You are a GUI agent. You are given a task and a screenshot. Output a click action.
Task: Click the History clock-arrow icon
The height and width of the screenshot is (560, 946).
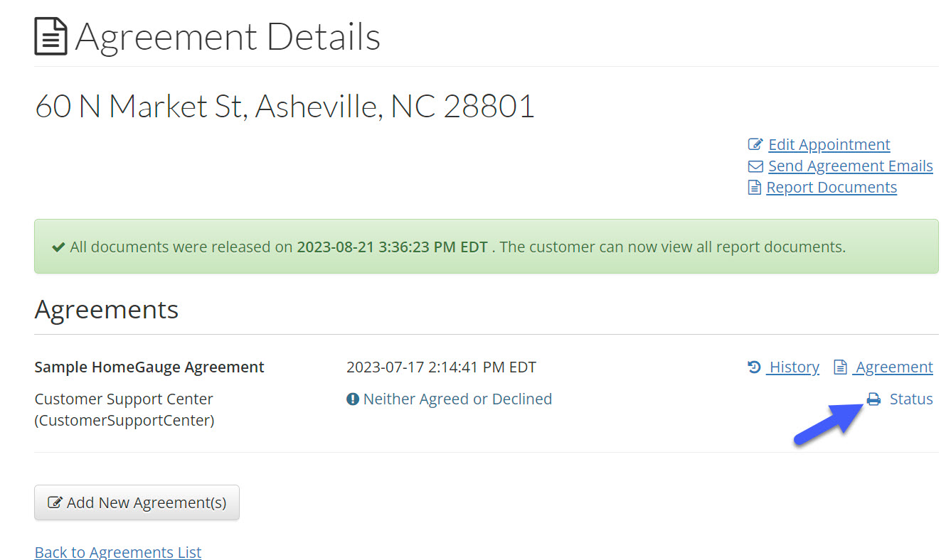(x=754, y=367)
